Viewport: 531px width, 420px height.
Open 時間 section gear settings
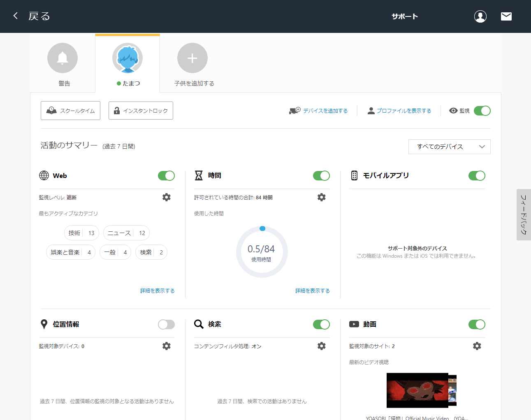pos(322,197)
